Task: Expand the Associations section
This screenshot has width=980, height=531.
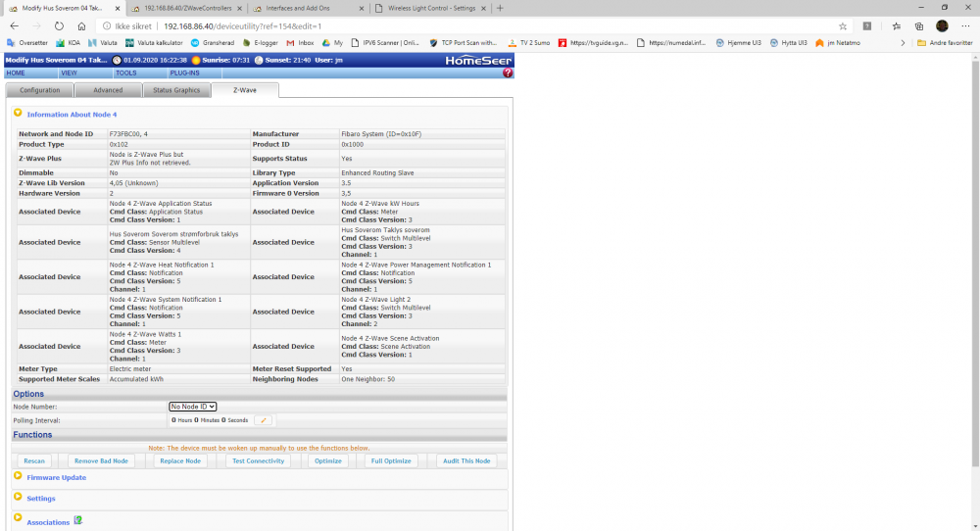Action: (18, 521)
